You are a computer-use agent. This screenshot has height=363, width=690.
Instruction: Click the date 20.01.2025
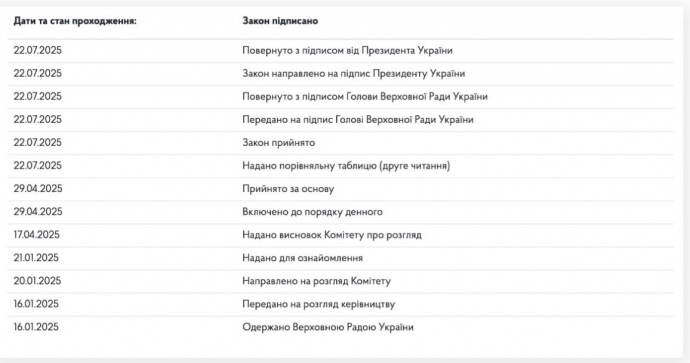click(x=37, y=281)
